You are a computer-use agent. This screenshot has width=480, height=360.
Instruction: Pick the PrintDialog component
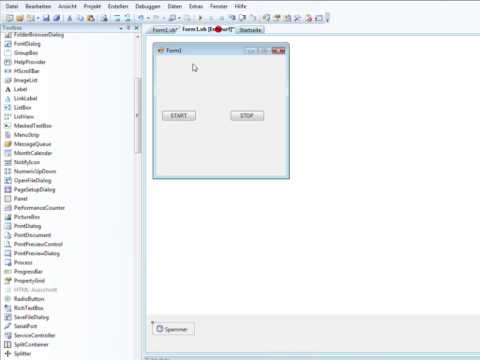27,226
